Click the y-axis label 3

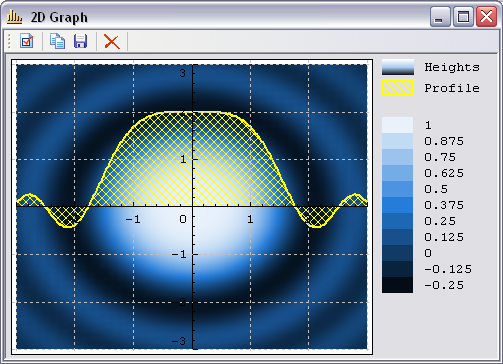pyautogui.click(x=182, y=73)
